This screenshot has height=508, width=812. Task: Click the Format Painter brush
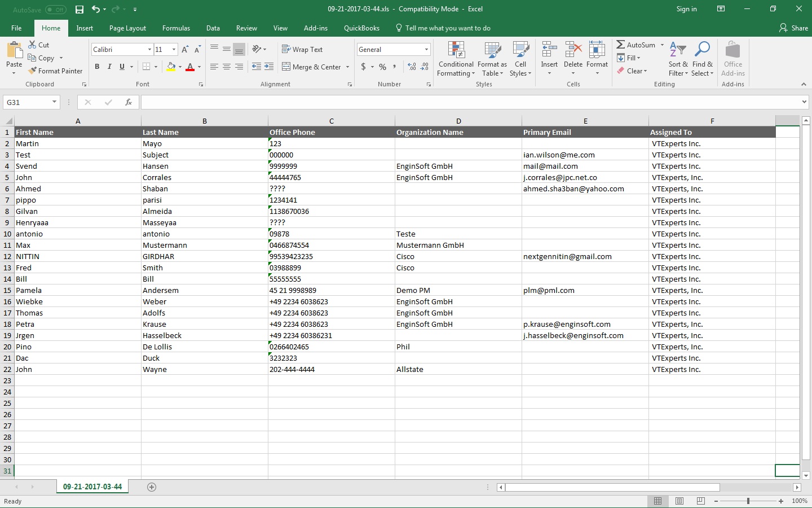point(33,71)
